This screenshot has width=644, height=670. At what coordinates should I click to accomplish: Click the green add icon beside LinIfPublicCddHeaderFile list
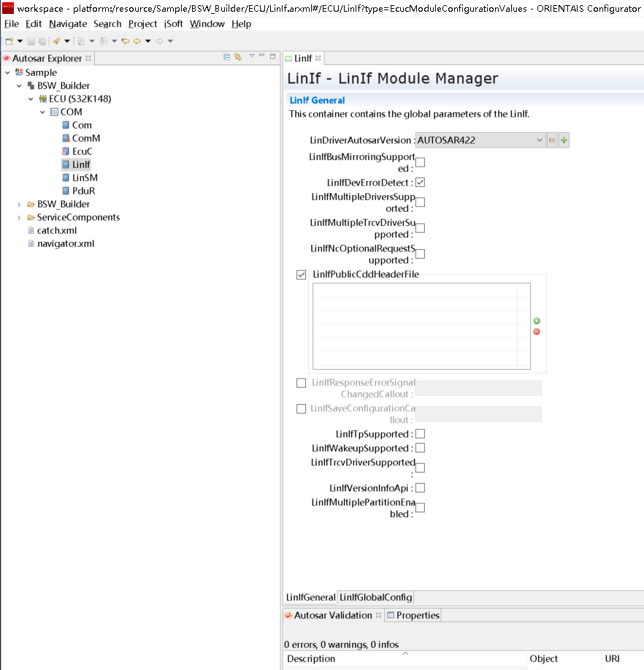pyautogui.click(x=537, y=321)
